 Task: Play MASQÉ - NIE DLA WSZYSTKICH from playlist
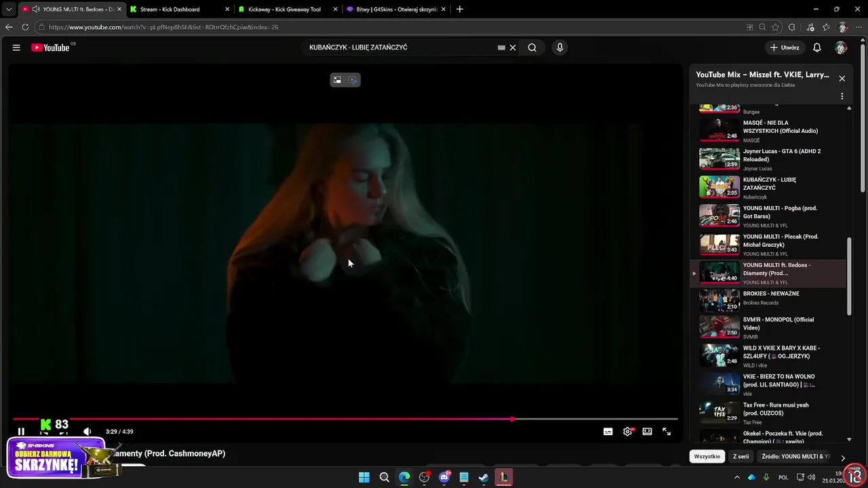click(x=768, y=130)
